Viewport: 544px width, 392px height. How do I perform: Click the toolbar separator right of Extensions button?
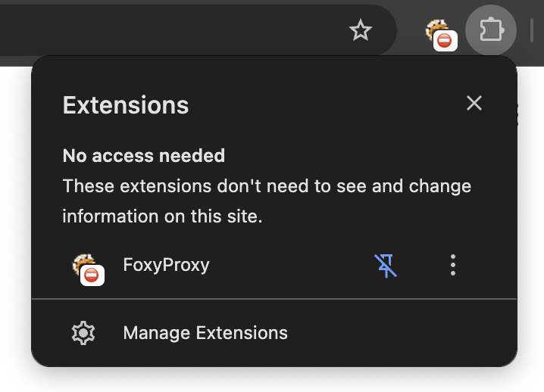532,30
